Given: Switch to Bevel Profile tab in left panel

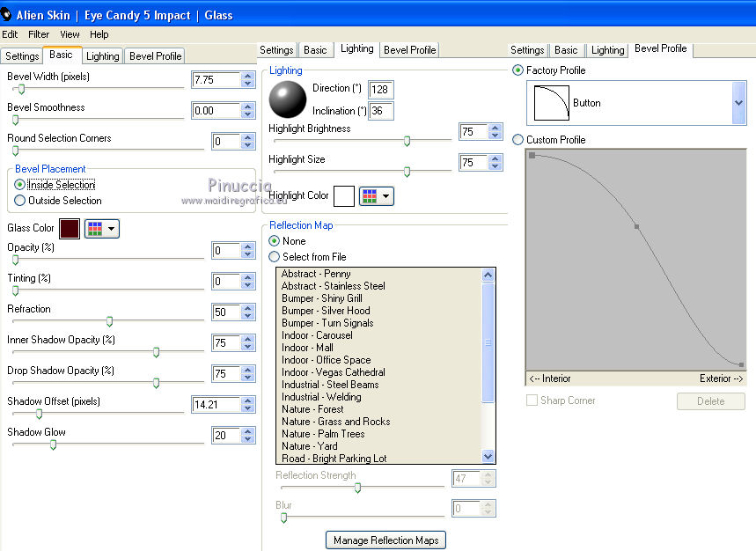Looking at the screenshot, I should click(155, 56).
